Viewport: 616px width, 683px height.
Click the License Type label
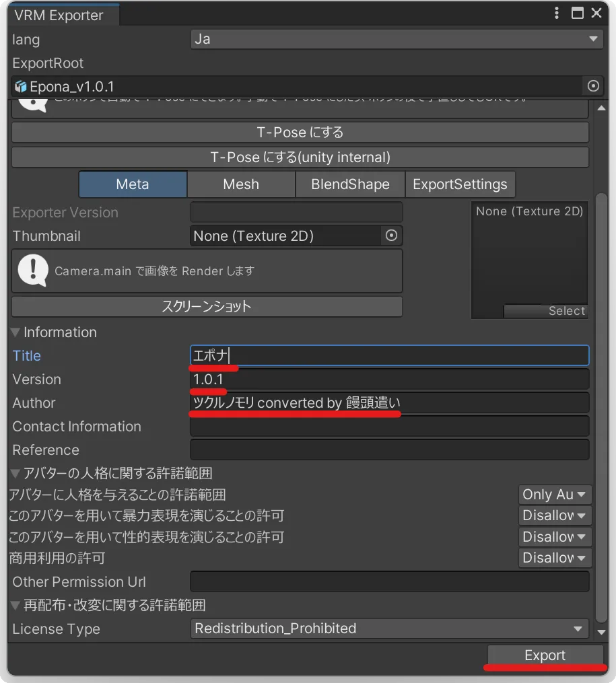[x=56, y=629]
